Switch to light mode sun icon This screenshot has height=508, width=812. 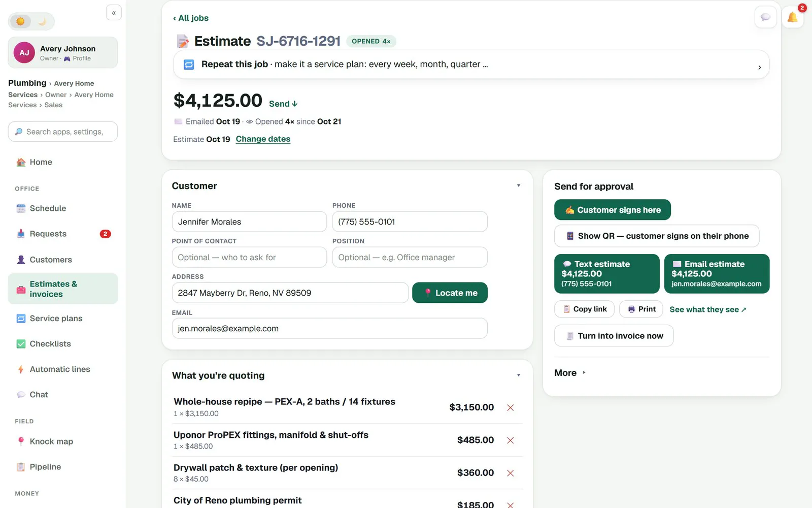[20, 21]
